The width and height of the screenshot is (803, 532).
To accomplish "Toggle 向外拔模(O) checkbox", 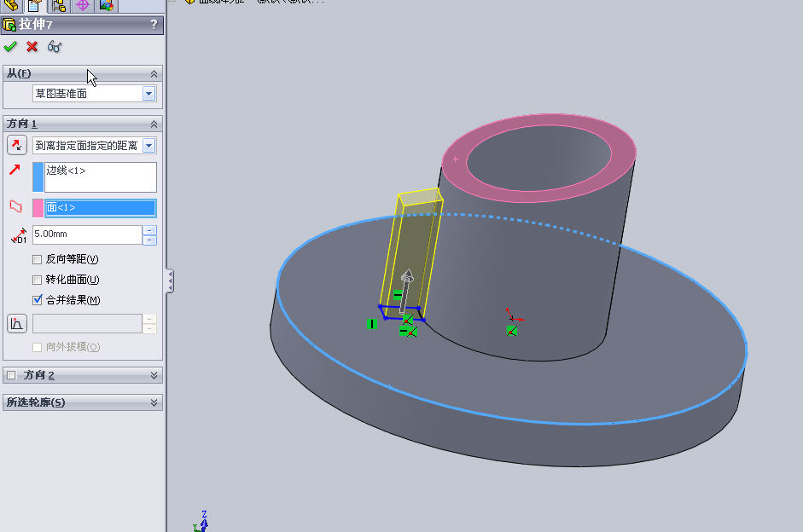I will [x=37, y=347].
